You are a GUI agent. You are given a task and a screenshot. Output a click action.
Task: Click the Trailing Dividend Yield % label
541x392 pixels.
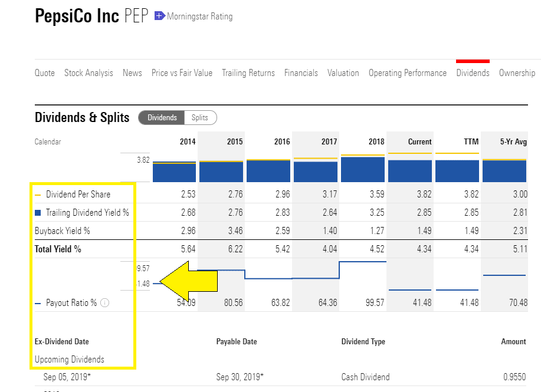87,213
